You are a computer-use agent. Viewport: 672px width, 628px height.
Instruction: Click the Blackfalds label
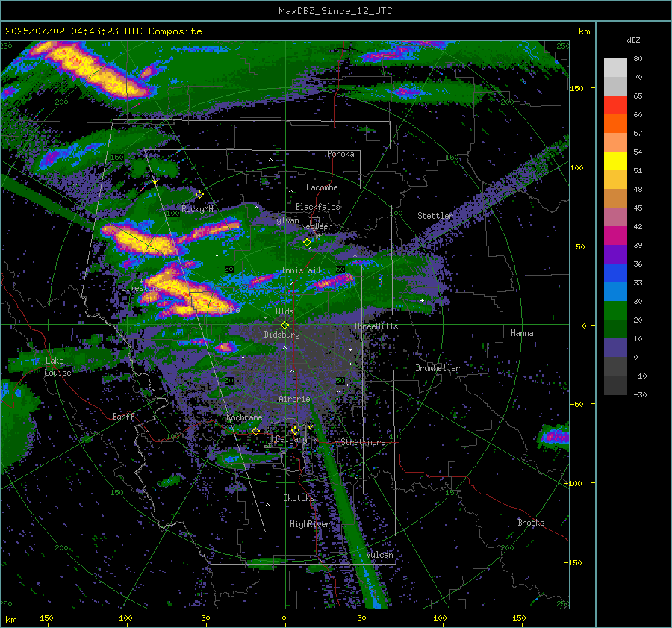coord(317,207)
